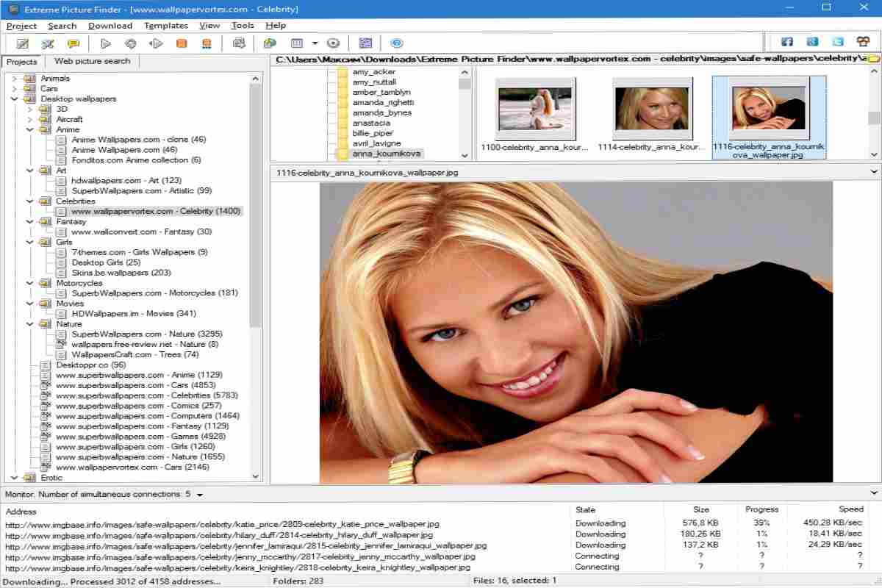Select the 1114-celebrity_anna_kournikova thumbnail
Image resolution: width=882 pixels, height=588 pixels.
[x=651, y=117]
